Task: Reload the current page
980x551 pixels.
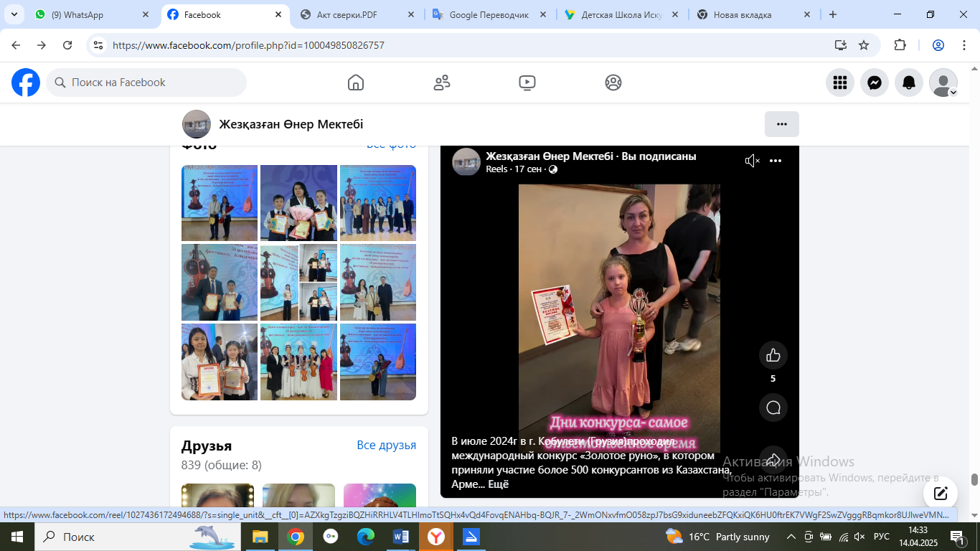Action: [x=67, y=45]
